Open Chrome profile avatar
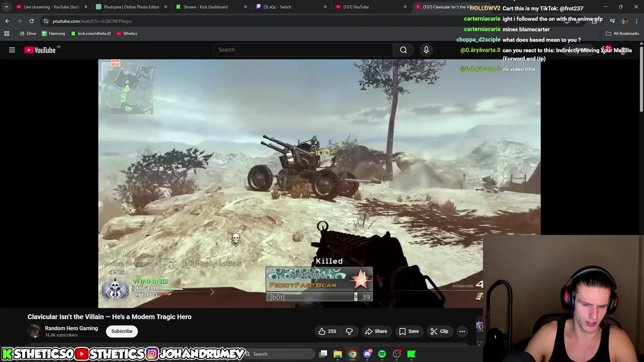 [624, 21]
